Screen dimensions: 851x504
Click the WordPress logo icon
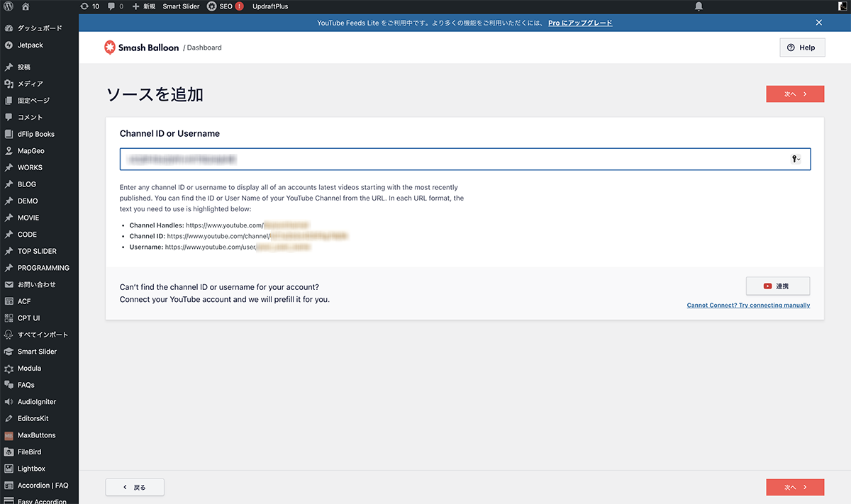[9, 6]
